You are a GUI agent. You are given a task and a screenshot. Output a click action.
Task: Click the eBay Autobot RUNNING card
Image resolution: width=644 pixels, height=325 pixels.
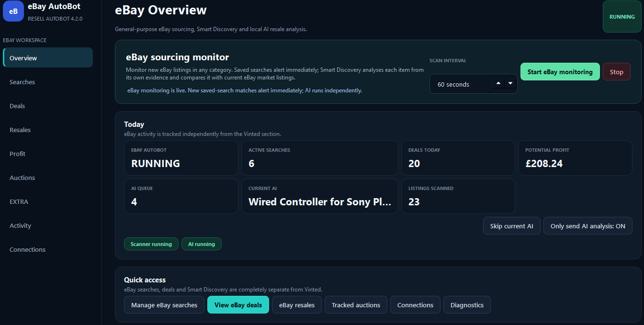[x=181, y=158]
